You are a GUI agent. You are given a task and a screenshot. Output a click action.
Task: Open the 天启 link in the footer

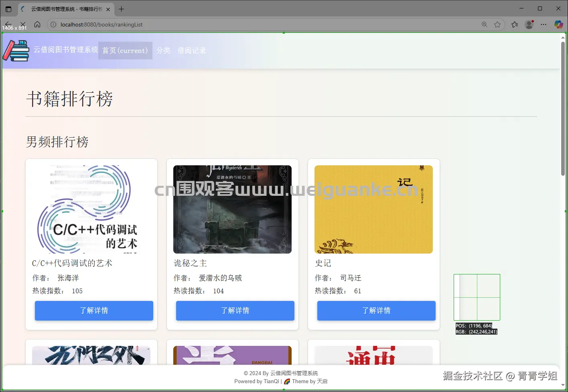coord(321,381)
